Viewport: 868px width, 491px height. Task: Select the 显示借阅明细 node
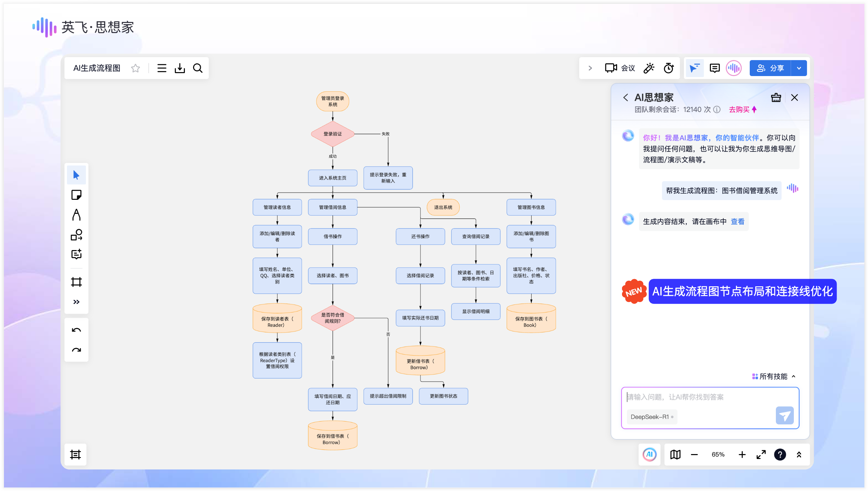[x=475, y=311]
